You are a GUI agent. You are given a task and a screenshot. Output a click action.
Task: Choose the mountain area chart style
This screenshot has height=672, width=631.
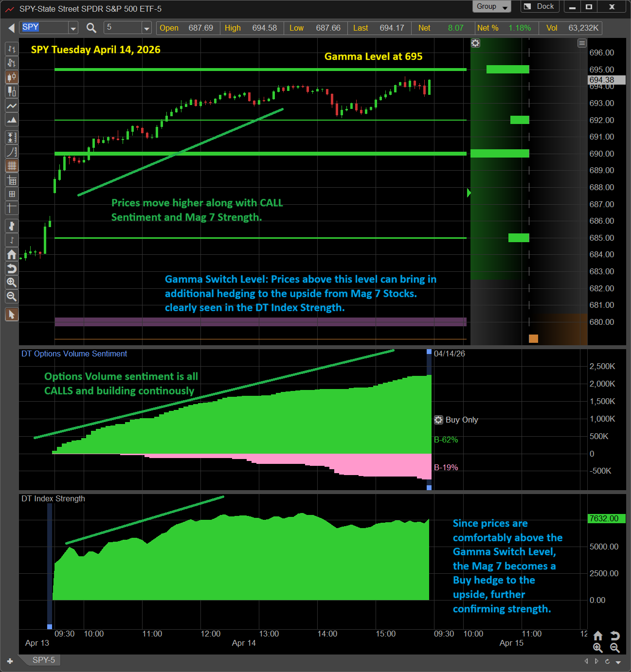coord(12,120)
